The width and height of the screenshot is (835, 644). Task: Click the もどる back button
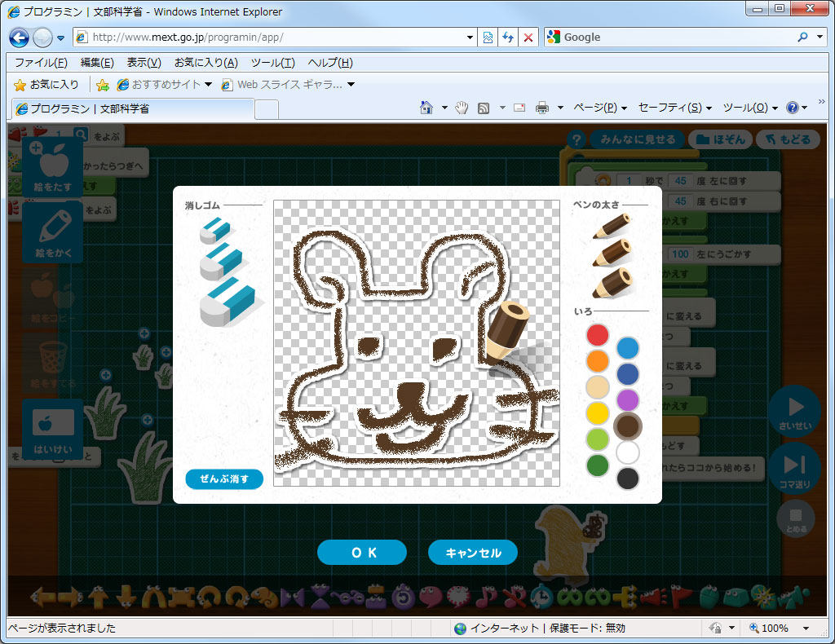tap(788, 139)
